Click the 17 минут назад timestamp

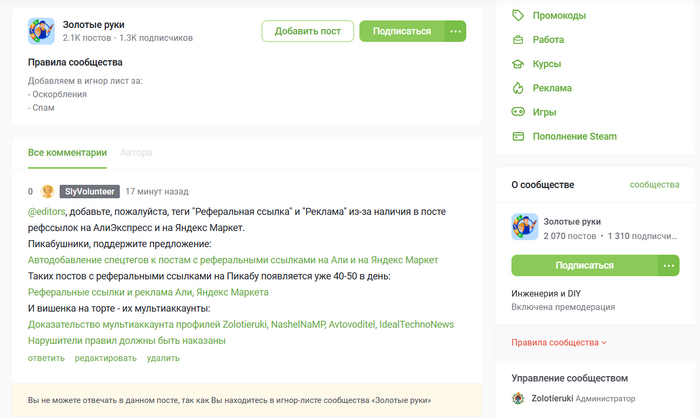click(157, 192)
